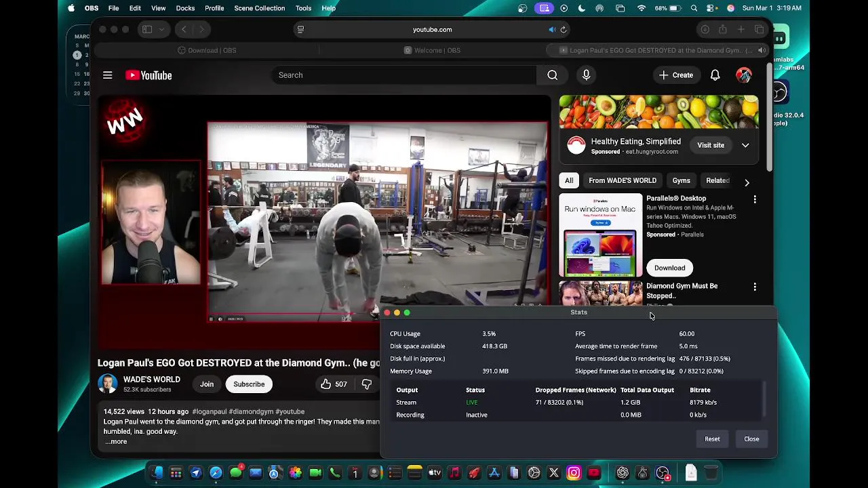Focus the YouTube search field
Viewport: 868px width, 488px height.
tap(404, 75)
